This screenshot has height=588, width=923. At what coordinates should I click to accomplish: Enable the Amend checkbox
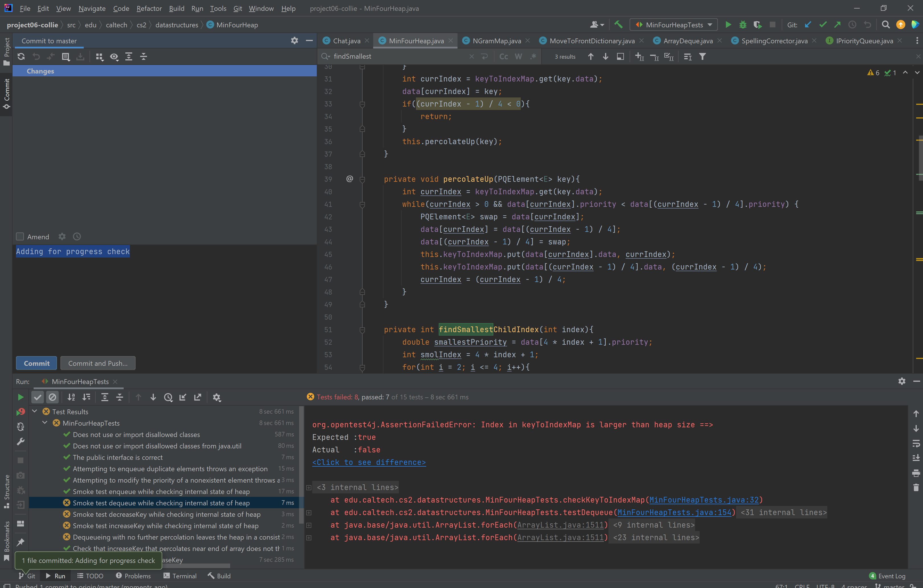[x=20, y=236]
